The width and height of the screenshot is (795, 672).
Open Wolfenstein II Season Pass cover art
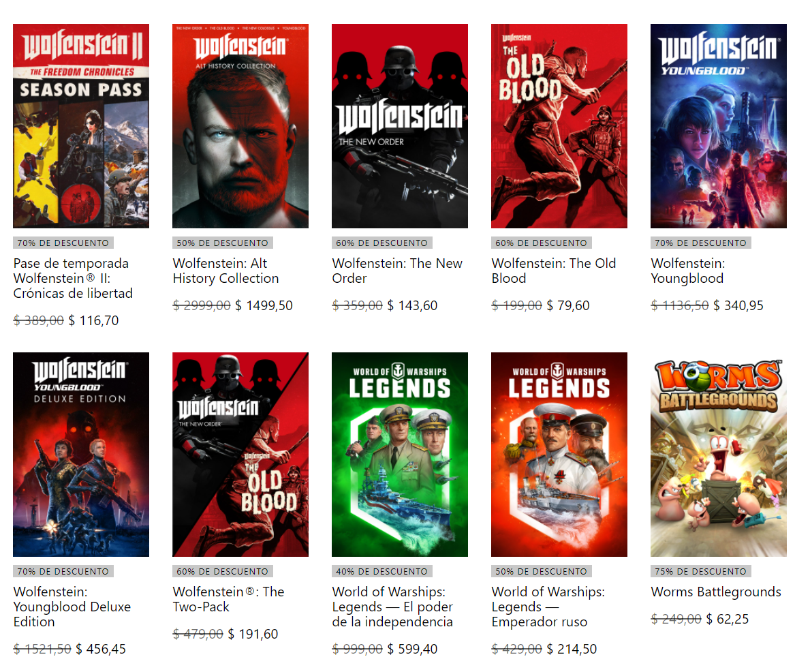[81, 126]
